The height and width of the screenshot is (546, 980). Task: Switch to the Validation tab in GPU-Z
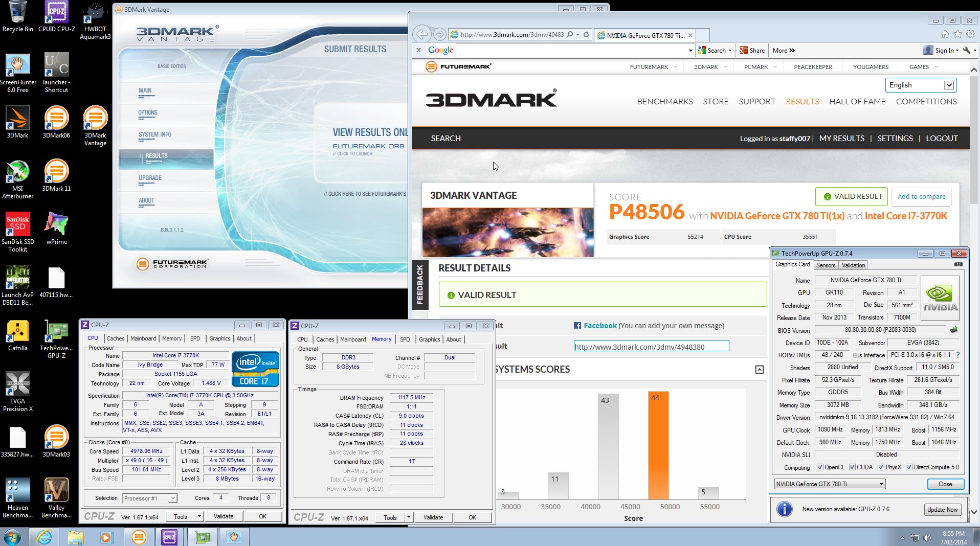[853, 265]
